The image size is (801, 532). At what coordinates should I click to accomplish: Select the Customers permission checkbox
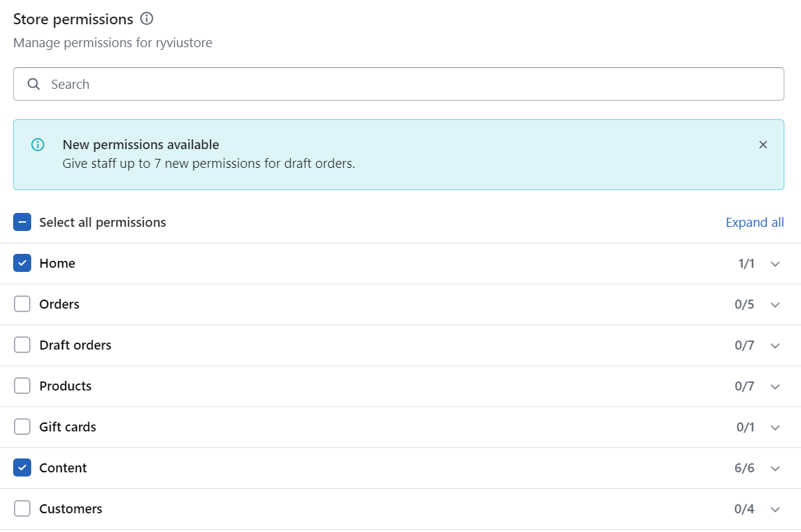point(22,509)
